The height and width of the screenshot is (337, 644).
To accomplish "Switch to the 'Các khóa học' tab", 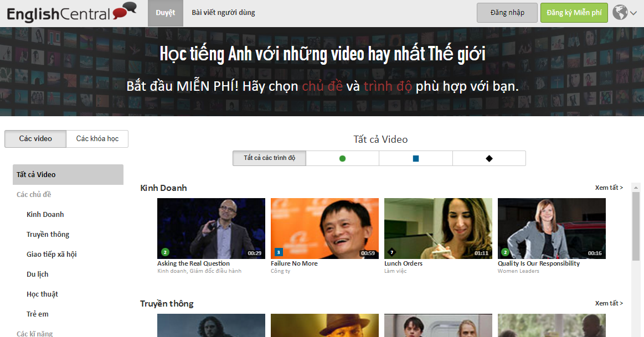I will tap(97, 139).
